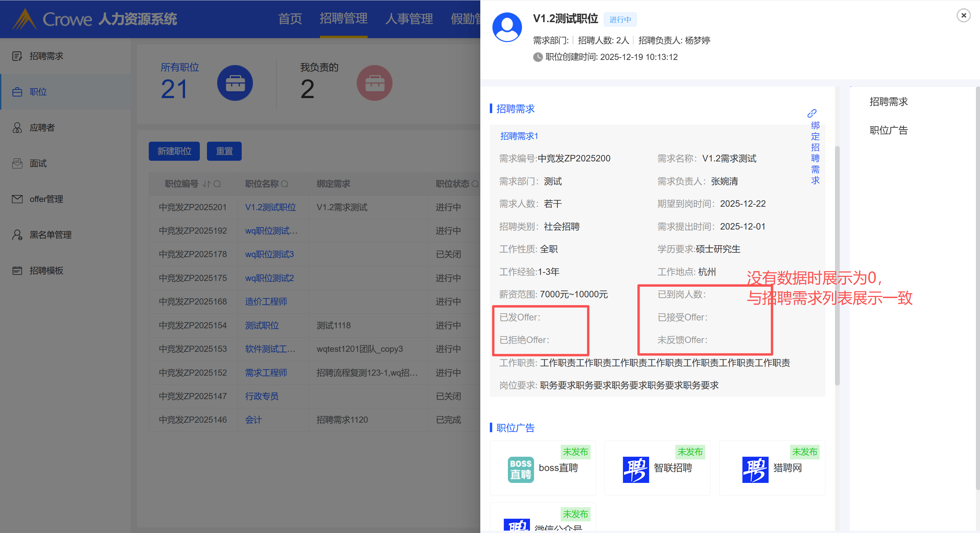Open the wq职位测试3 position link
The width and height of the screenshot is (980, 533).
[269, 254]
